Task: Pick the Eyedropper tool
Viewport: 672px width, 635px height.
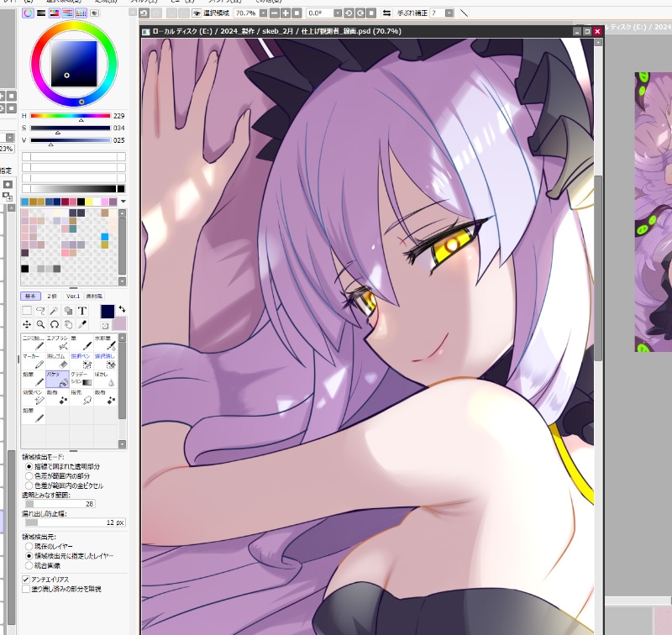Action: pyautogui.click(x=82, y=324)
